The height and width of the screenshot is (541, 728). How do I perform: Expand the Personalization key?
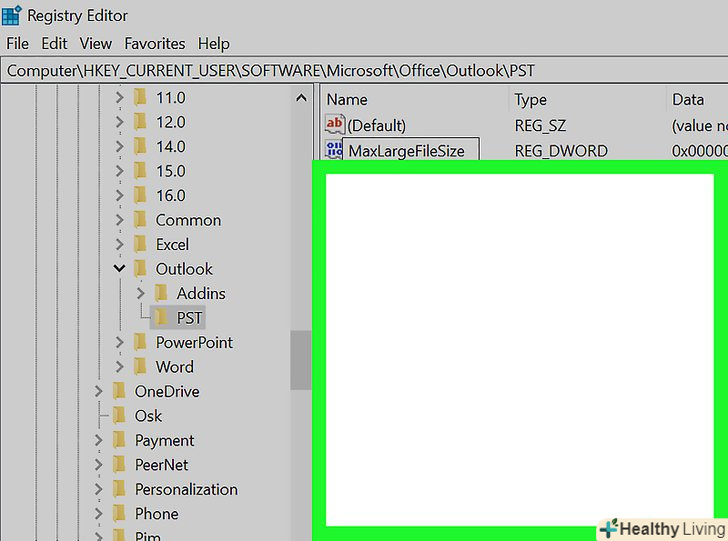(x=98, y=489)
